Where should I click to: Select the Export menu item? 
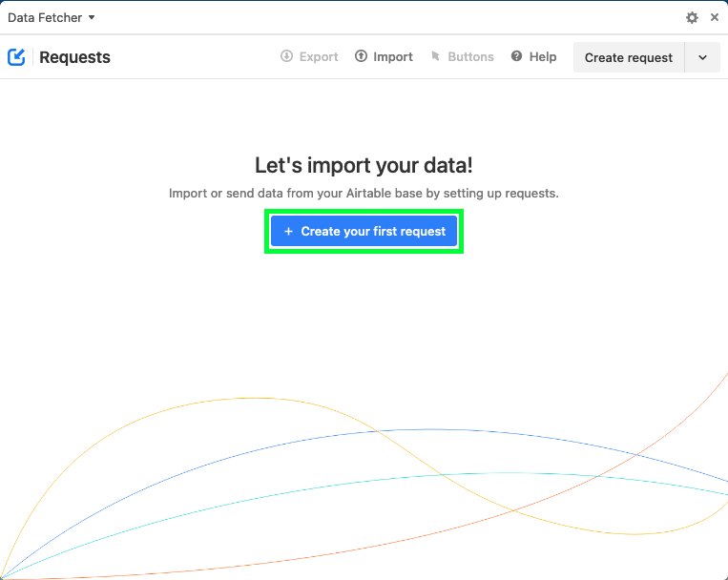click(309, 56)
